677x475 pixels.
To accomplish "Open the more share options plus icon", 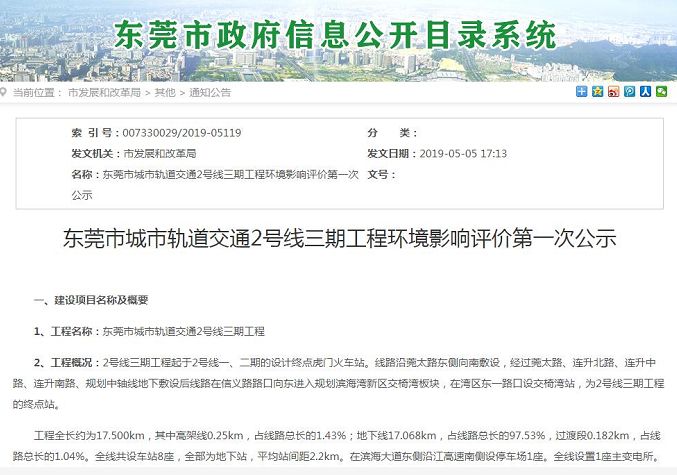I will 582,92.
